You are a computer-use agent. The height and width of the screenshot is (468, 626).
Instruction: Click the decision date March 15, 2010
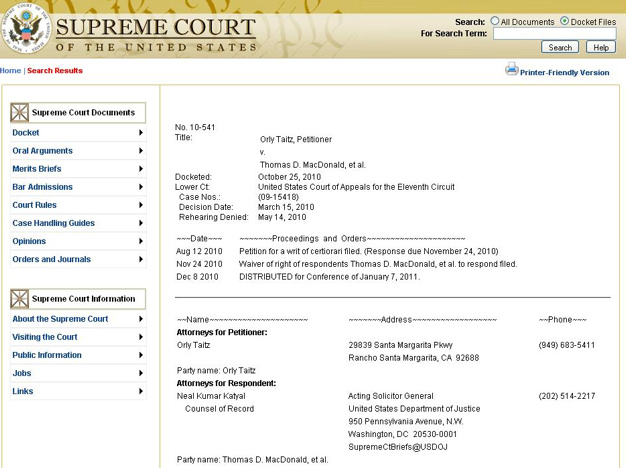(x=286, y=207)
